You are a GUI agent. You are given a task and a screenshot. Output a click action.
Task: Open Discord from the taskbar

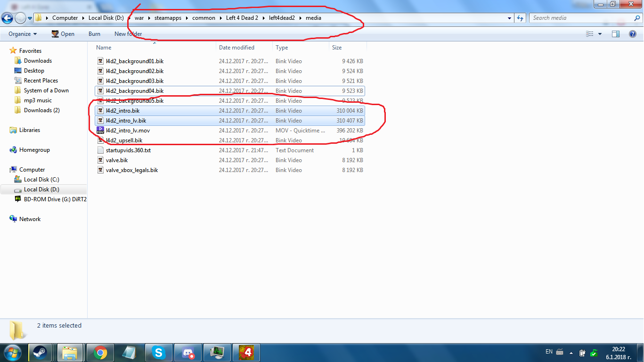(187, 353)
